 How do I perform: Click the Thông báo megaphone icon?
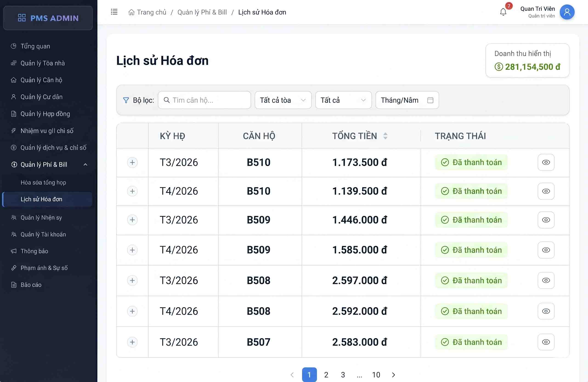click(x=14, y=251)
